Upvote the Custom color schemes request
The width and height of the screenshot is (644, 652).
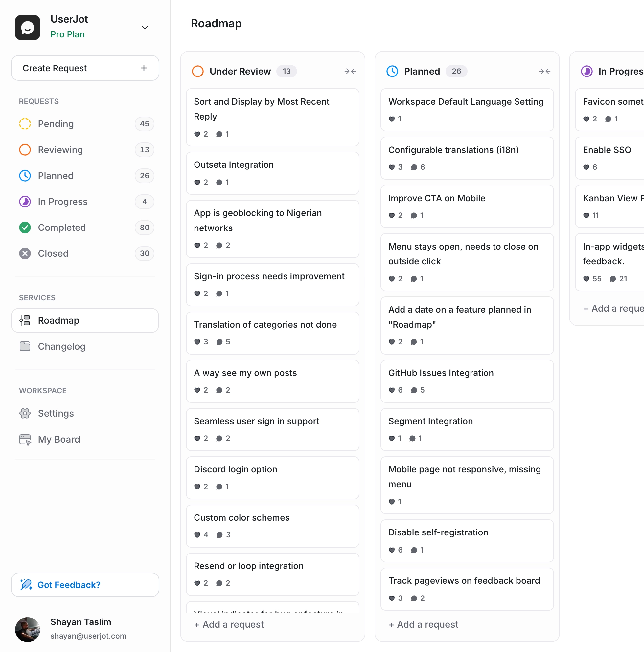[197, 534]
